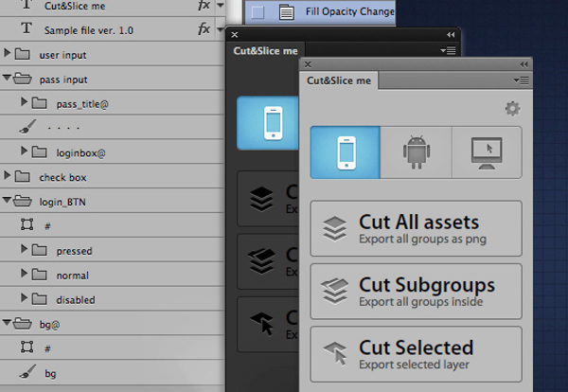Click bg@ open folder icon
568x392 pixels.
pyautogui.click(x=23, y=324)
